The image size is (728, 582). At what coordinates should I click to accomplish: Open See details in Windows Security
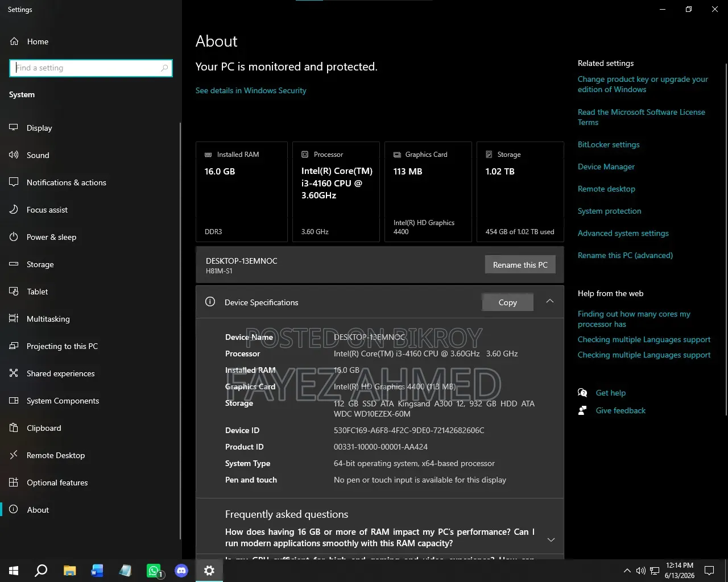[x=251, y=90]
